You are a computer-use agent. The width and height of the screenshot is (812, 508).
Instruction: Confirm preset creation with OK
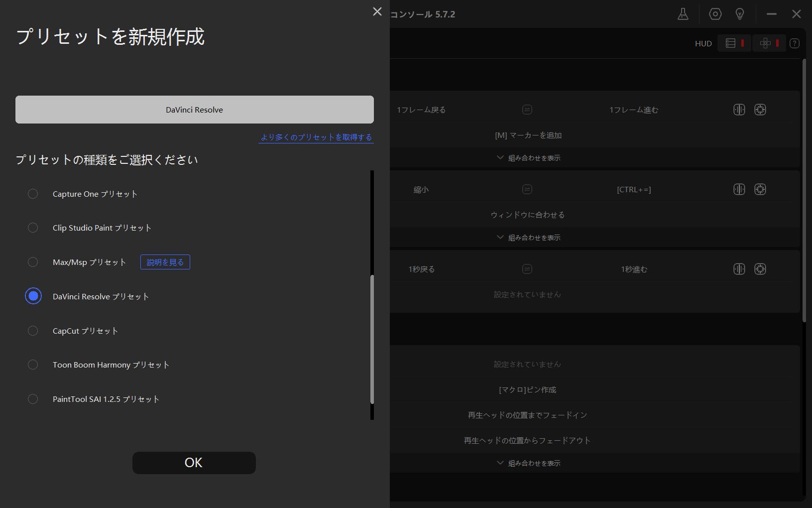[x=194, y=463]
